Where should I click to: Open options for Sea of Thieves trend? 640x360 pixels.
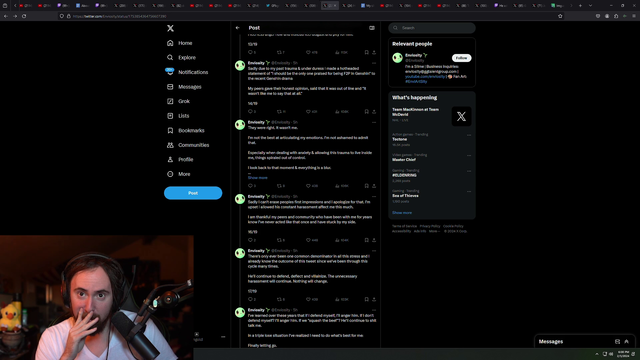[x=469, y=191]
